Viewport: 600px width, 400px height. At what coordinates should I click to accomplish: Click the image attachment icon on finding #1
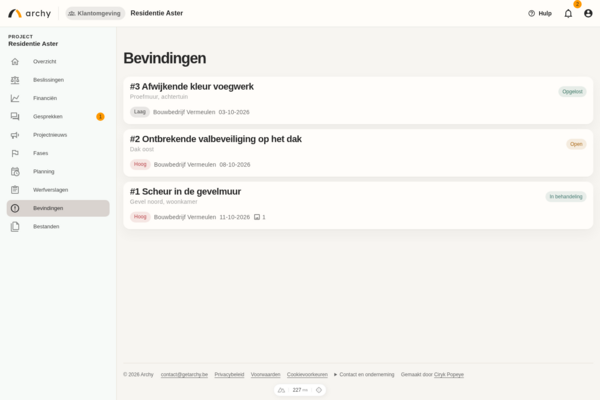257,217
